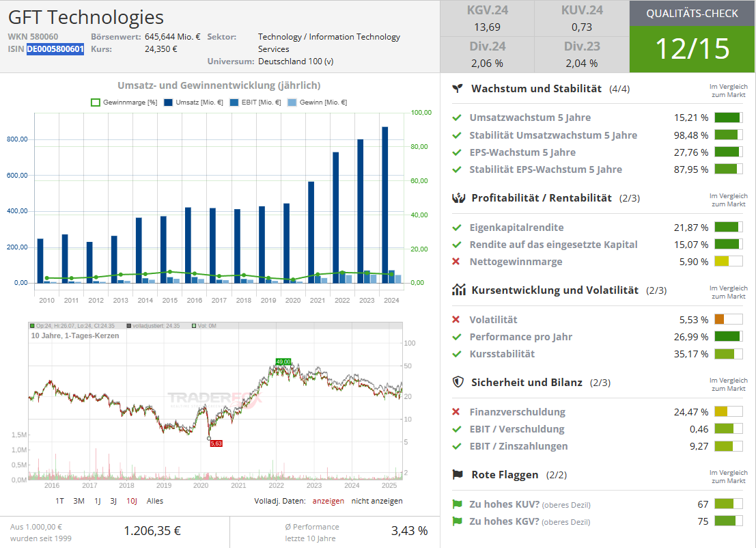Click the GFT Technologies title
Screen dimensions: 756x548
(86, 17)
